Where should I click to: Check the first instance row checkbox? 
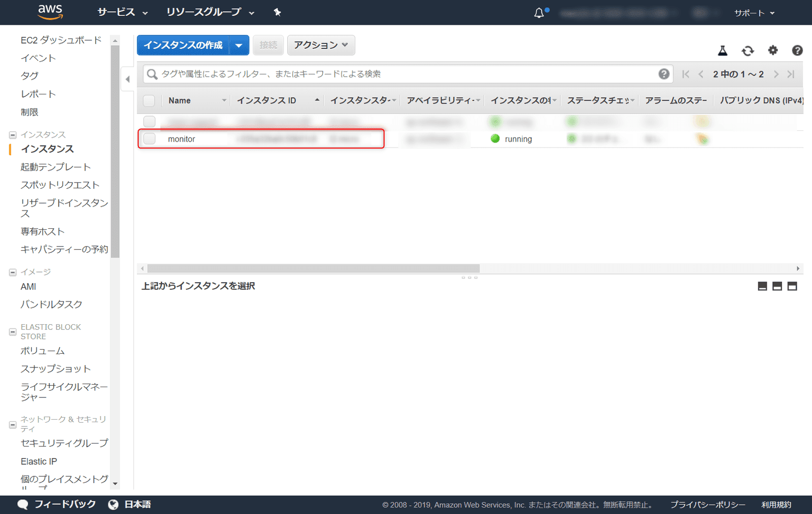click(149, 122)
